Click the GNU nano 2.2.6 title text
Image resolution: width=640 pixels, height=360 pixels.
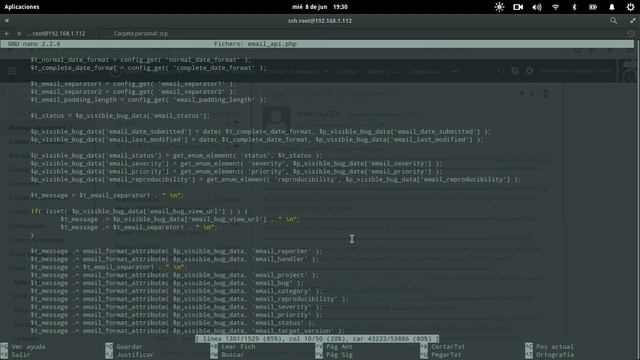(34, 44)
